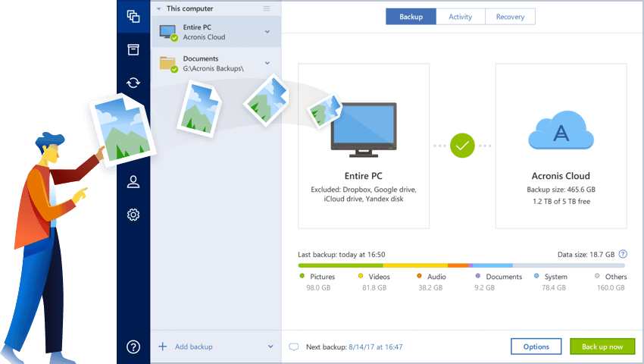The width and height of the screenshot is (644, 364).
Task: Click the Data size help icon
Action: (623, 254)
